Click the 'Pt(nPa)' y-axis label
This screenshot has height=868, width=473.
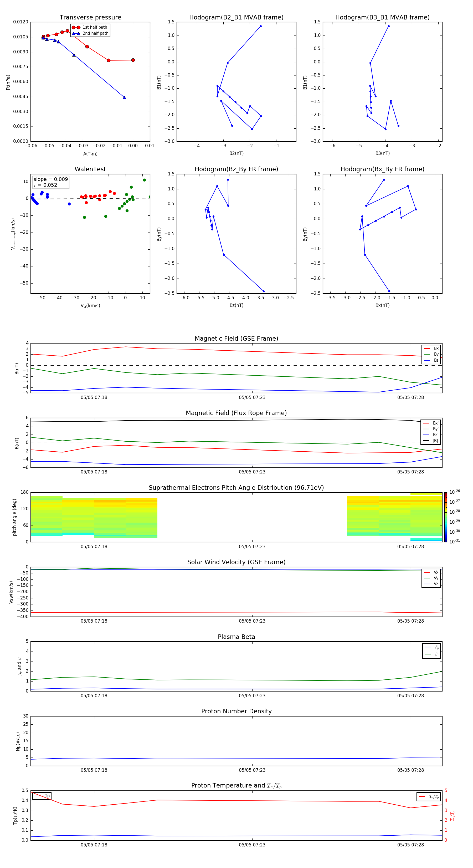point(8,82)
